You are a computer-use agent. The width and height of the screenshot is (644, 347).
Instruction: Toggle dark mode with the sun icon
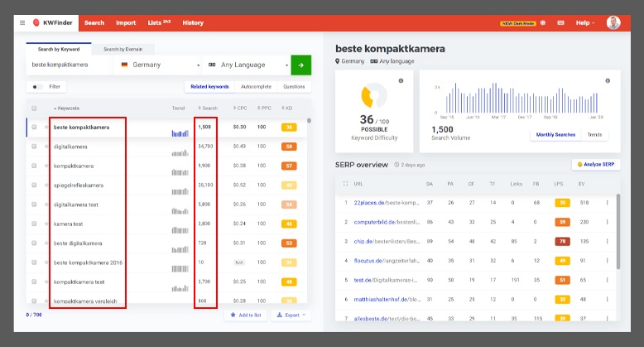coord(543,23)
